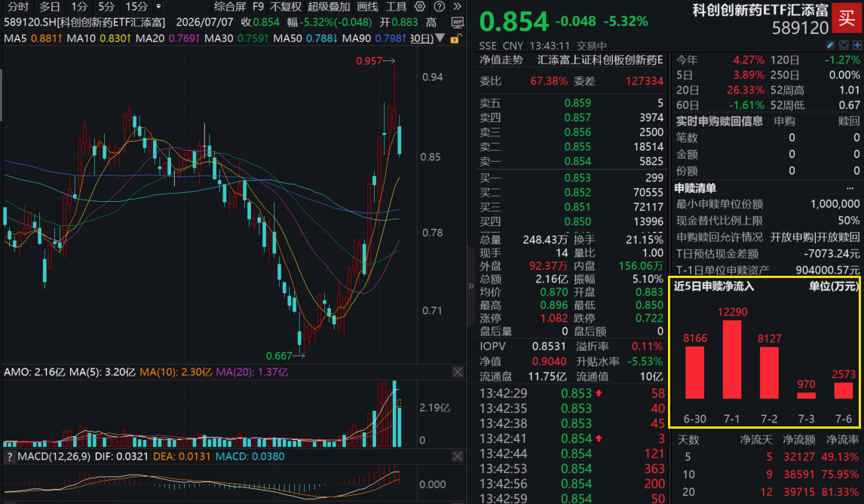Open 超级叠加 overlay option

coord(329,7)
